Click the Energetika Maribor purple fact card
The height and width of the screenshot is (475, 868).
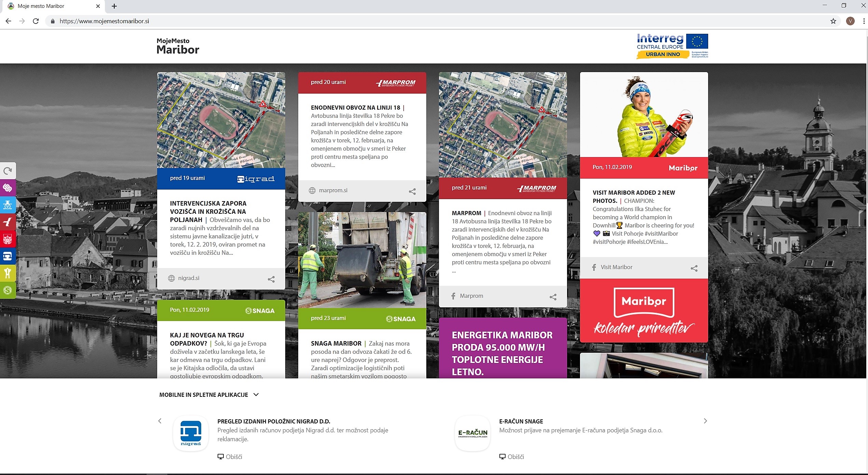[x=502, y=348]
